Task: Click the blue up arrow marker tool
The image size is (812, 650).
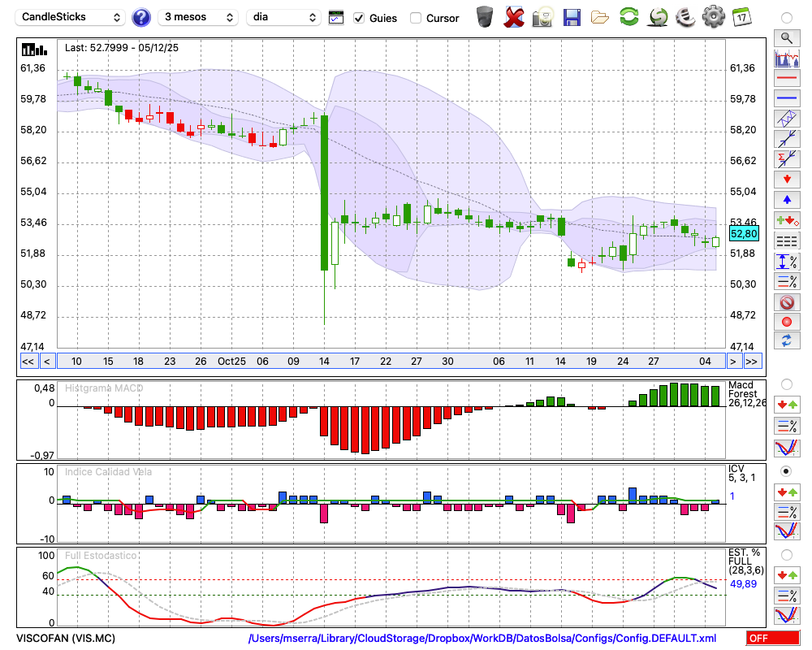Action: pyautogui.click(x=786, y=199)
